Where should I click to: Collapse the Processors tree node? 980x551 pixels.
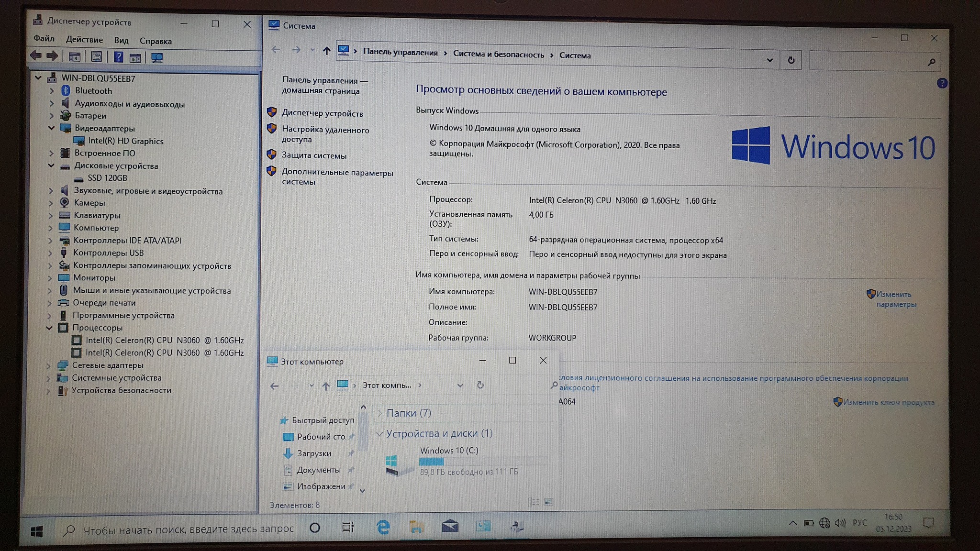point(49,328)
